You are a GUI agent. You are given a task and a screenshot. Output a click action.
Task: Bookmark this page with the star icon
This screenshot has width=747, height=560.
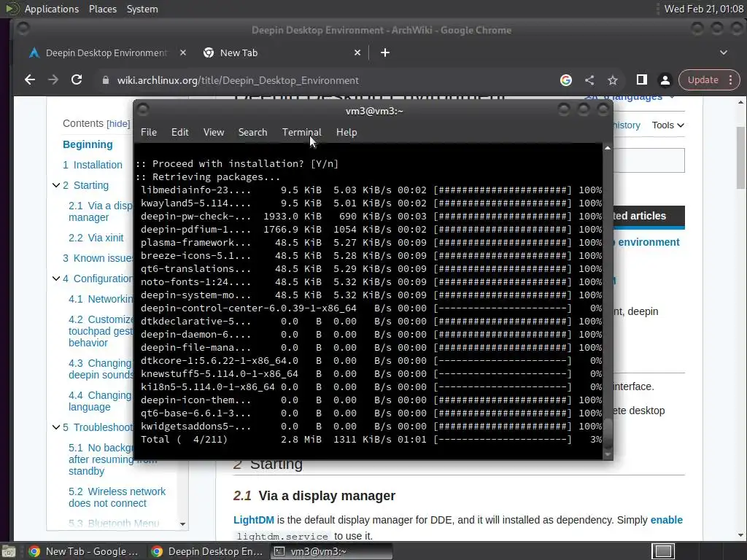click(613, 80)
